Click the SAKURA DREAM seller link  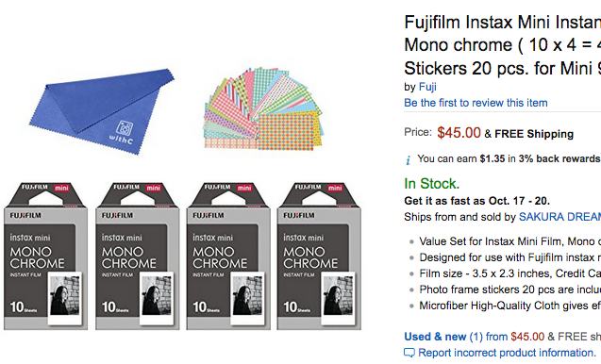559,217
